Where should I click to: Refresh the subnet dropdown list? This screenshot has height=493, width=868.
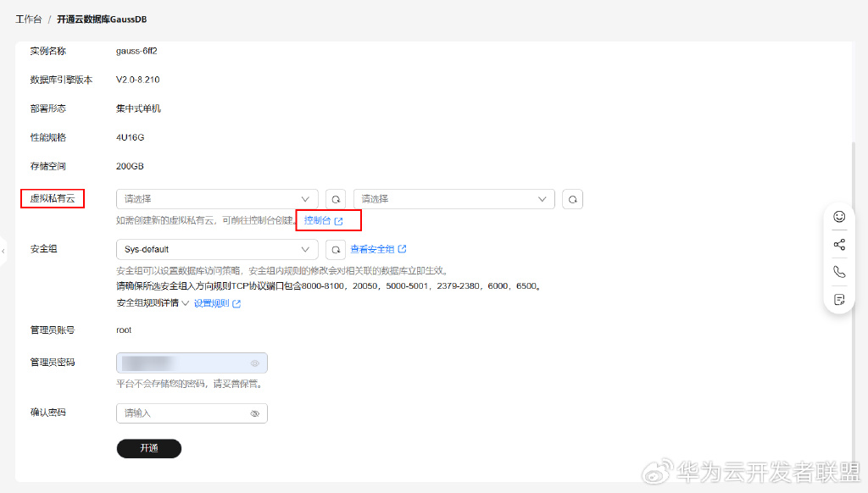pyautogui.click(x=572, y=199)
